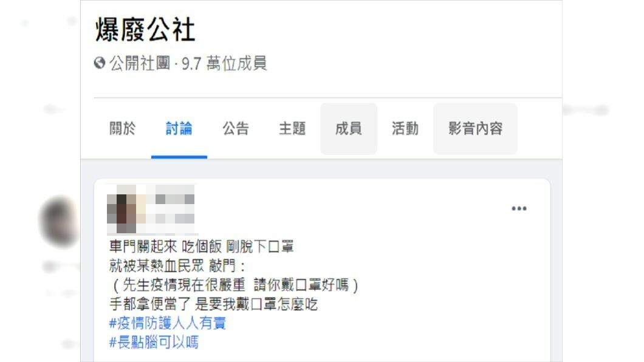Open the 活動 tab
644x362 pixels.
click(405, 129)
